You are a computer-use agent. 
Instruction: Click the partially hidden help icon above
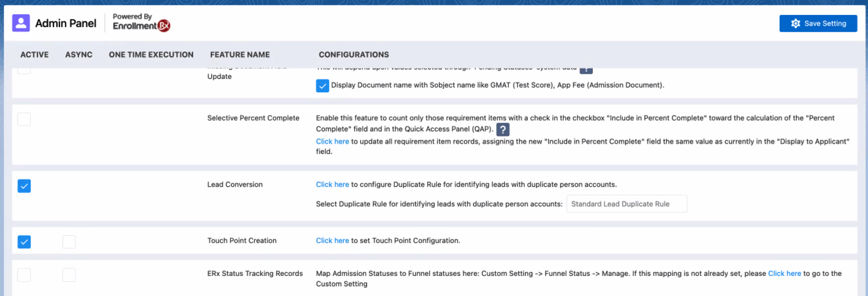[586, 70]
